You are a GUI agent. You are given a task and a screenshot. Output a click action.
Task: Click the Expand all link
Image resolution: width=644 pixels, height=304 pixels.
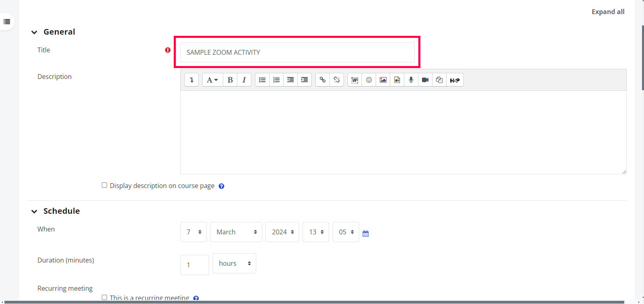click(x=608, y=12)
